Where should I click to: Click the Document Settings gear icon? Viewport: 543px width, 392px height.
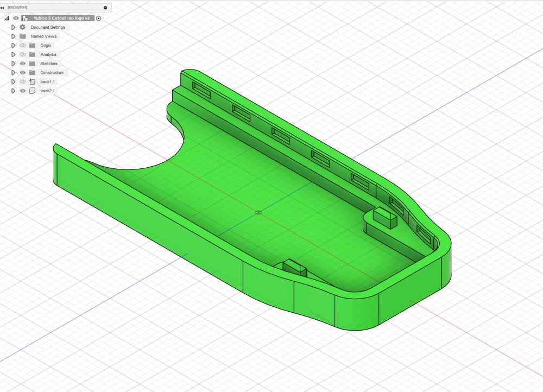[x=22, y=27]
